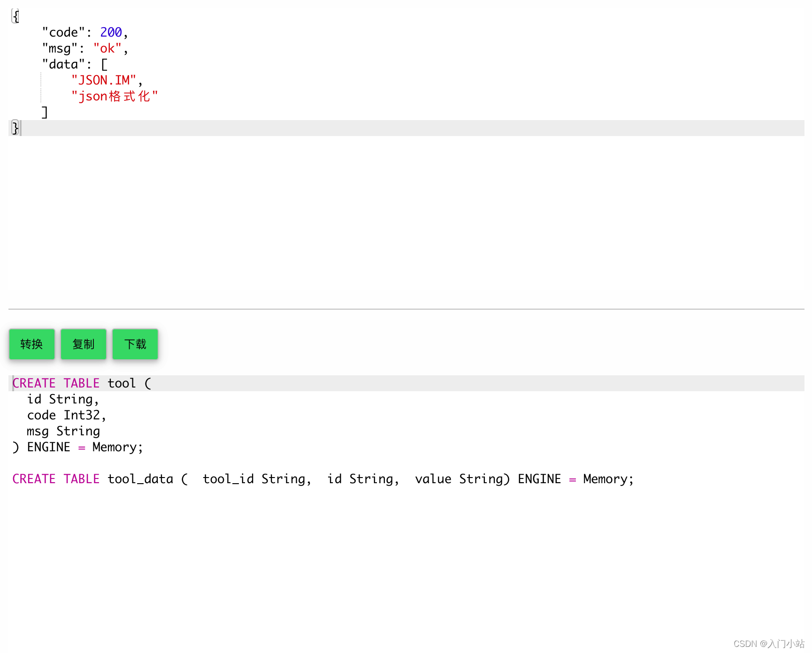Image resolution: width=812 pixels, height=653 pixels.
Task: Click the "ok" string value
Action: coord(107,48)
